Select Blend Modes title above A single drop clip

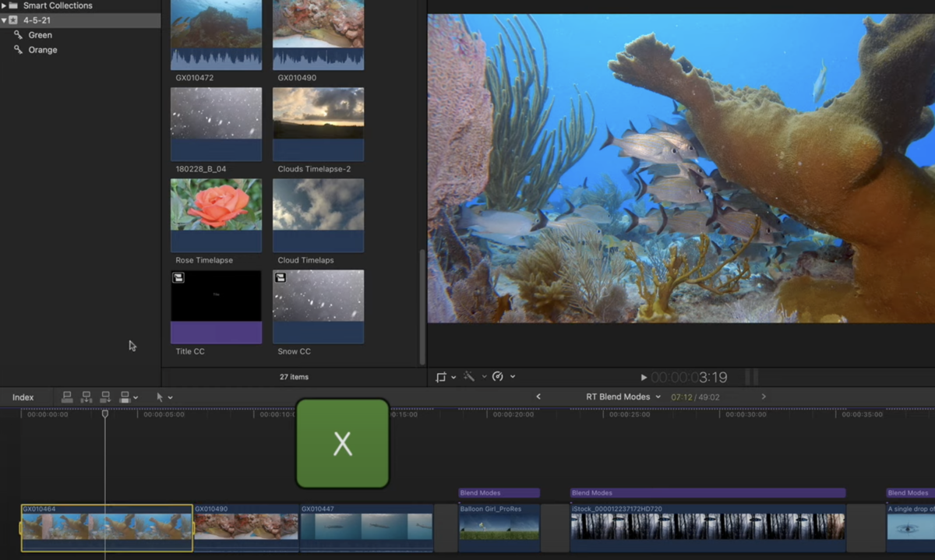coord(911,493)
